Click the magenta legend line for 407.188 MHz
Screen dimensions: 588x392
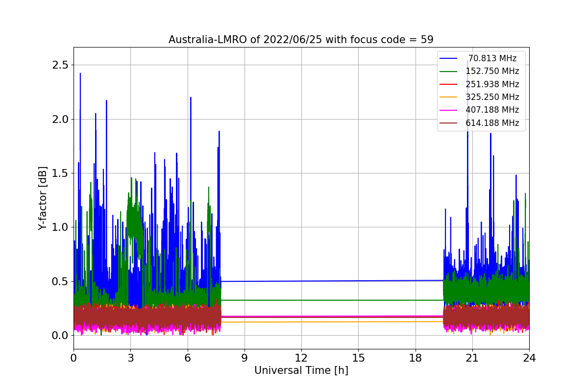pos(449,110)
